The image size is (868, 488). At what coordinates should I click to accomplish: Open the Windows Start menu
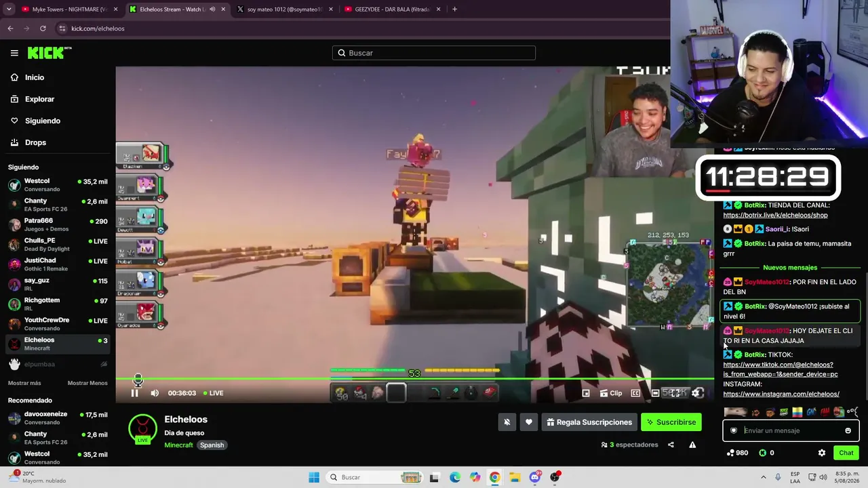coord(314,477)
